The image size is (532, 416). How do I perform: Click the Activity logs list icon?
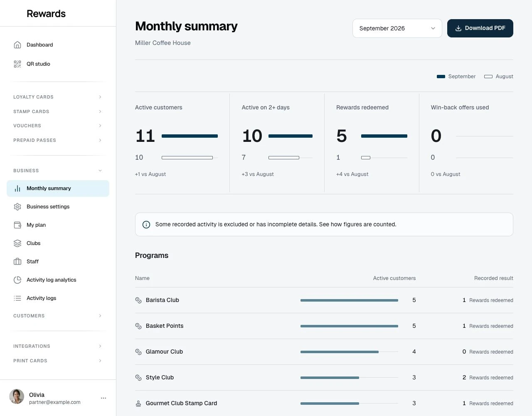click(17, 298)
